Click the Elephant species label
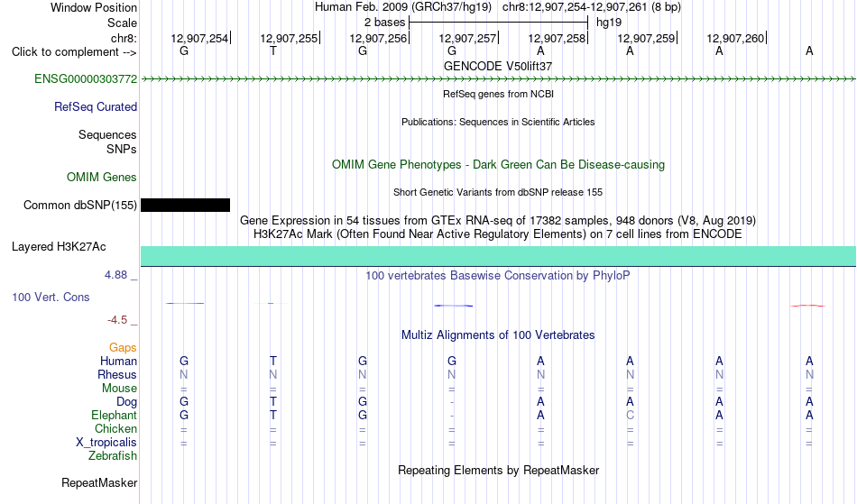Screen dimensions: 857x504 click(x=115, y=416)
